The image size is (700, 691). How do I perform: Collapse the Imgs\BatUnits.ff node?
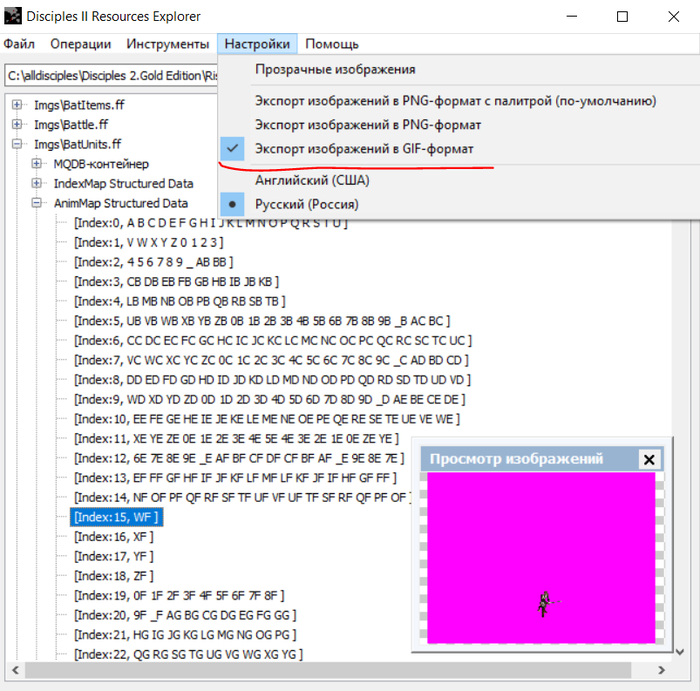18,144
